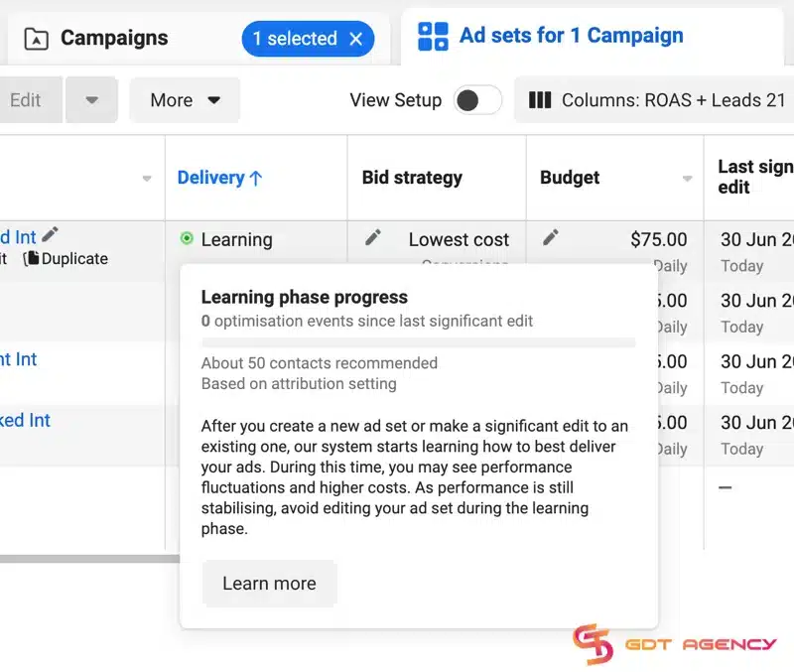Click the Edit button
Viewport: 794px width, 672px height.
[x=25, y=100]
